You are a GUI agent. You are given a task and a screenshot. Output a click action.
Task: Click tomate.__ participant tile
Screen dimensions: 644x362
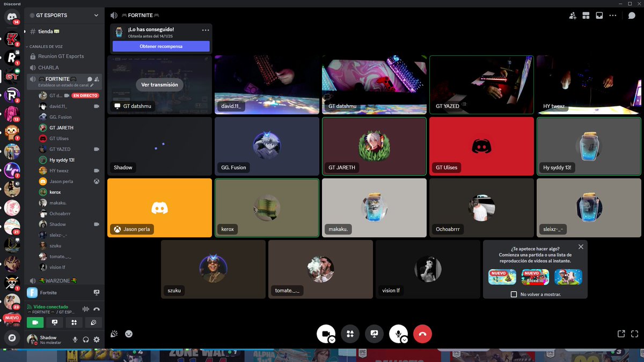click(x=320, y=269)
